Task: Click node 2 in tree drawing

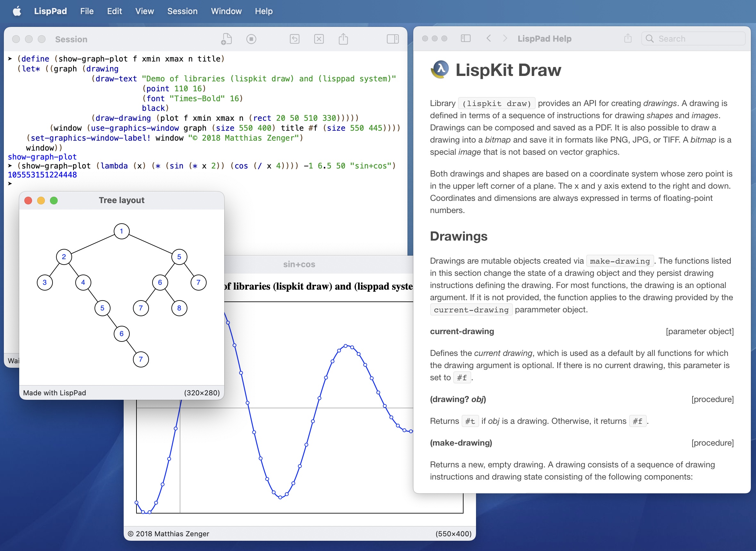Action: point(64,257)
